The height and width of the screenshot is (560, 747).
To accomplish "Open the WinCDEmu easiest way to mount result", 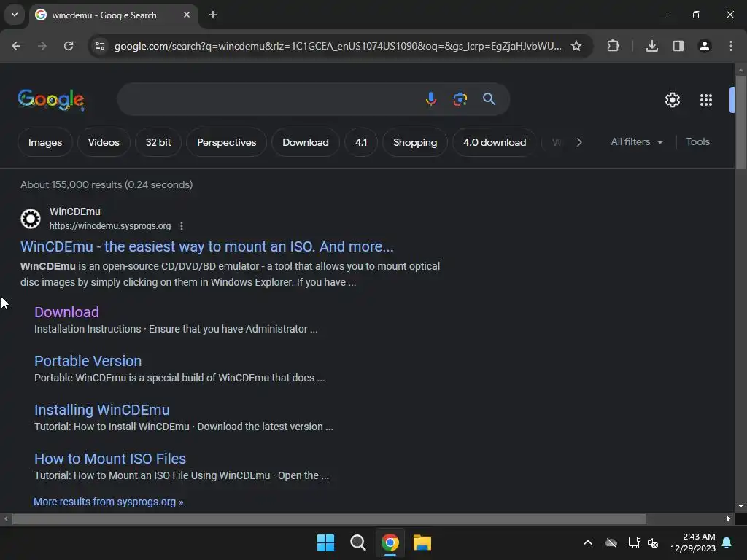I will 206,246.
